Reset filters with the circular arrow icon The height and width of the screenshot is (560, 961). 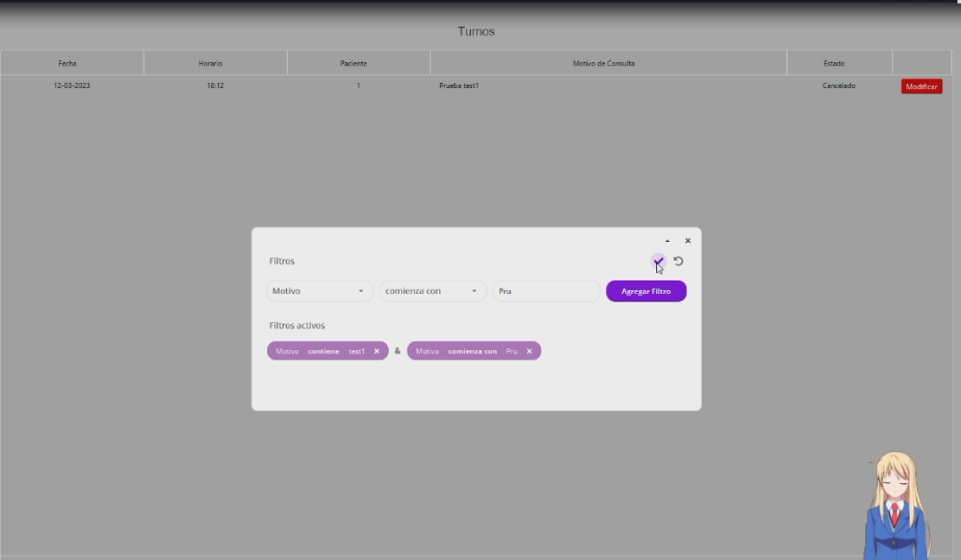pos(677,260)
